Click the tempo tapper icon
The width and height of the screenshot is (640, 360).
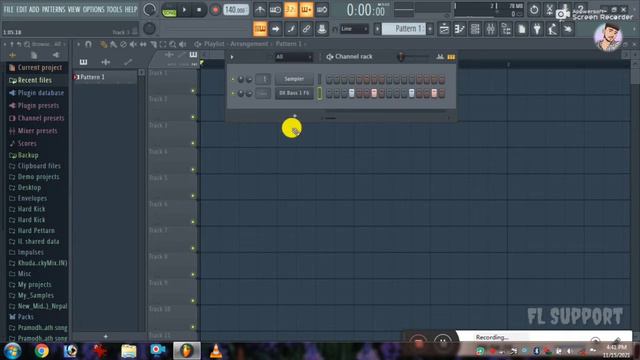click(x=553, y=29)
